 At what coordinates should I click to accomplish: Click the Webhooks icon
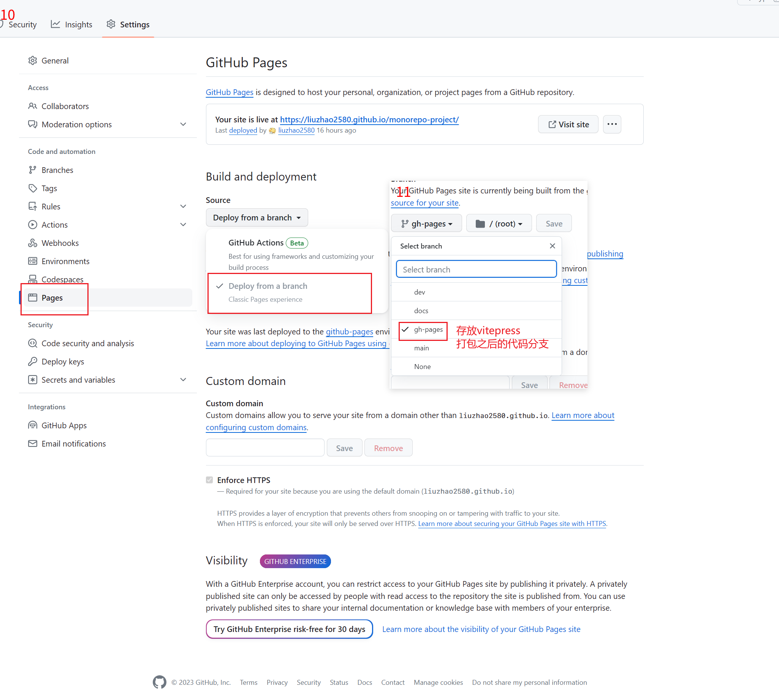tap(33, 243)
